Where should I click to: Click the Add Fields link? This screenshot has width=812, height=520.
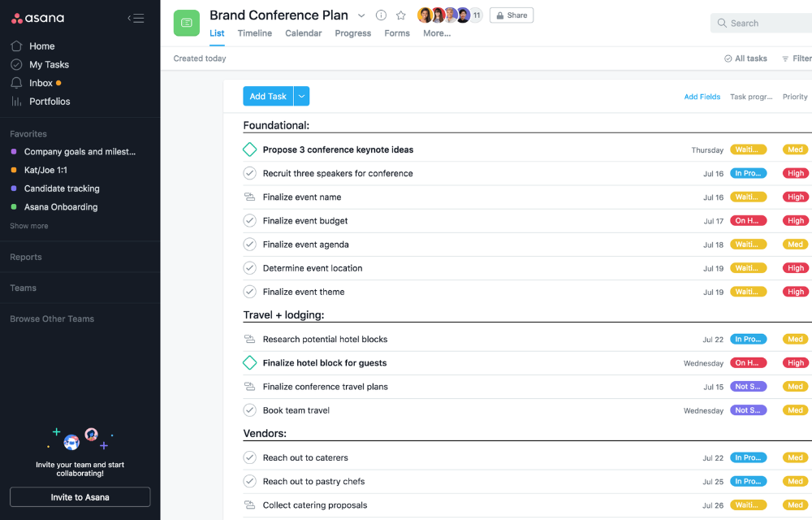point(702,97)
